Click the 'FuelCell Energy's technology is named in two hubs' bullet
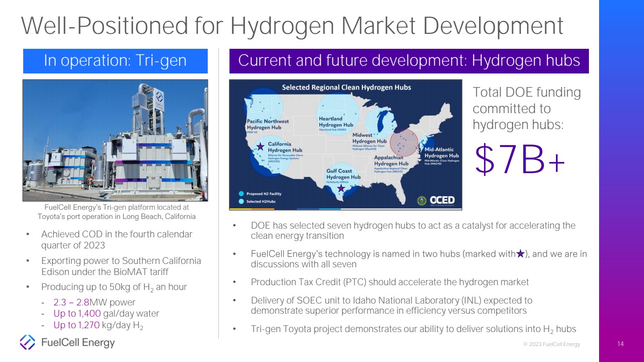This screenshot has height=362, width=644. coord(419,259)
